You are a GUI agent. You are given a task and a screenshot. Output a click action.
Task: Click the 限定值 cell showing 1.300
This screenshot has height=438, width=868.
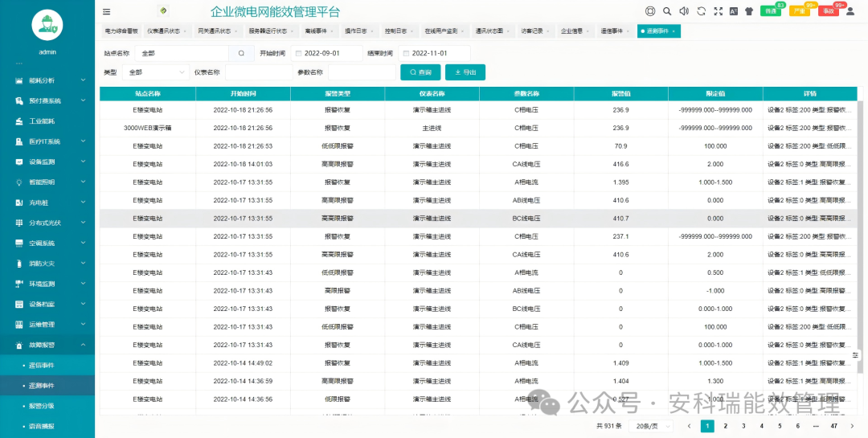[715, 381]
